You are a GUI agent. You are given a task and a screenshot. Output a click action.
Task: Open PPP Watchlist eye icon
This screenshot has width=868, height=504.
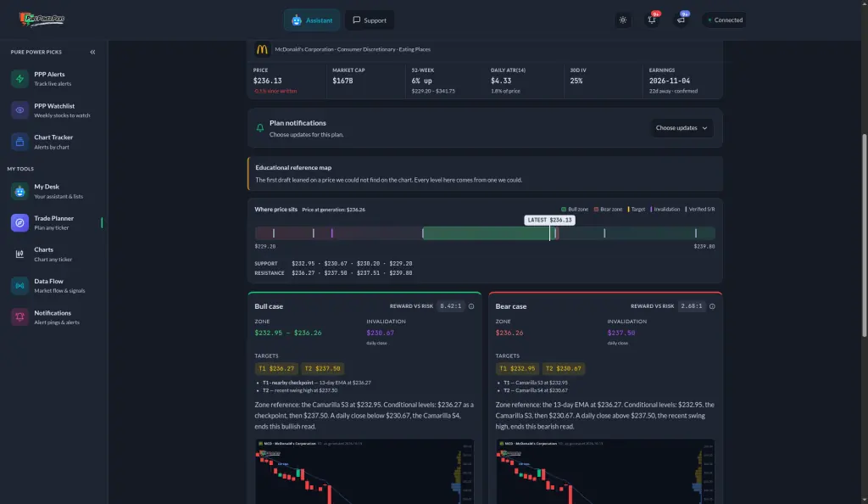tap(19, 110)
